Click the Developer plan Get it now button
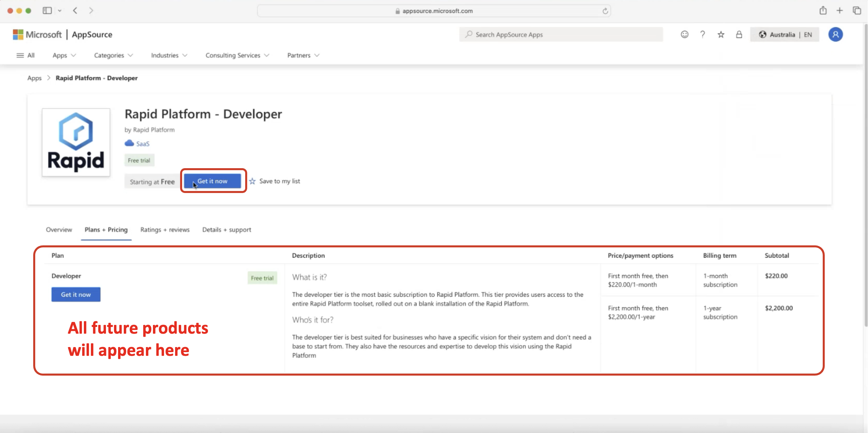The height and width of the screenshot is (433, 868). pyautogui.click(x=76, y=294)
